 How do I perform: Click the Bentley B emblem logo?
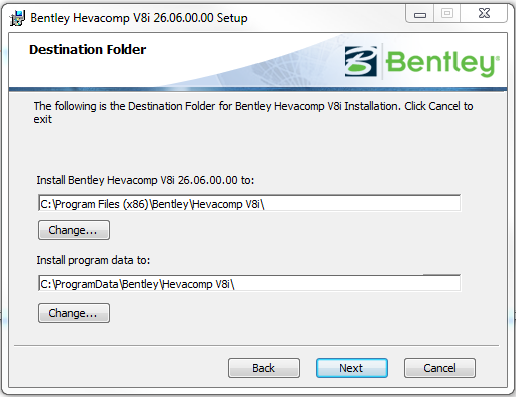pos(361,61)
